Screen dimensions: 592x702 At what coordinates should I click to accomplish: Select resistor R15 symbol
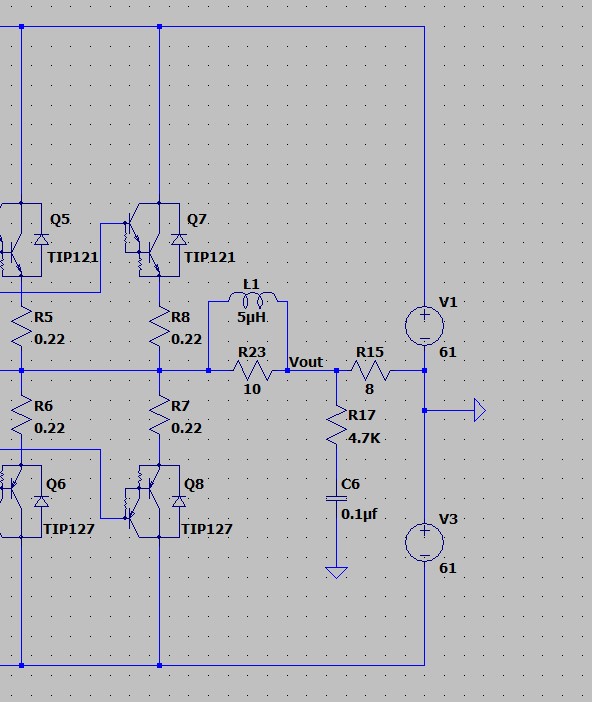click(x=371, y=371)
